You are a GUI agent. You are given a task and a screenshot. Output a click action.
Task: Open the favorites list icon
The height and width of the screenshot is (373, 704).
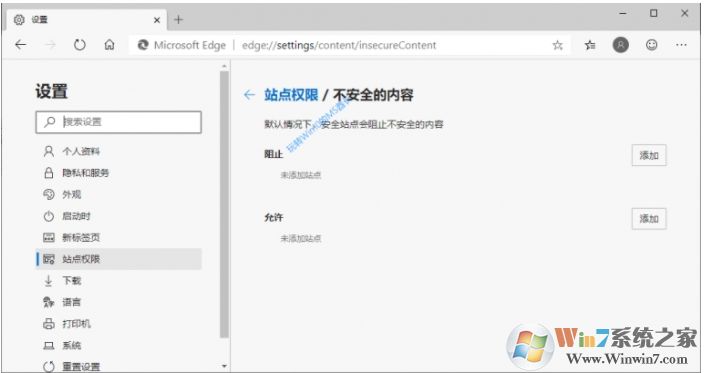[x=590, y=45]
